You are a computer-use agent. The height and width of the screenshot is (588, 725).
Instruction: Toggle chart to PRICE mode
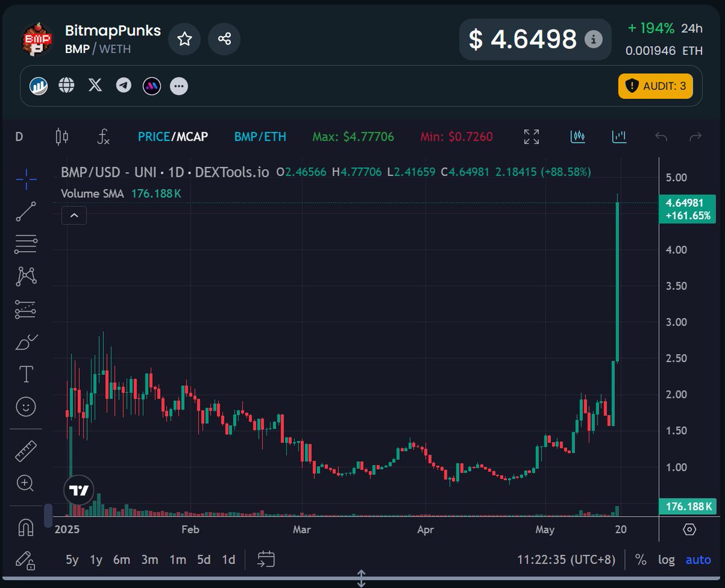pos(154,137)
